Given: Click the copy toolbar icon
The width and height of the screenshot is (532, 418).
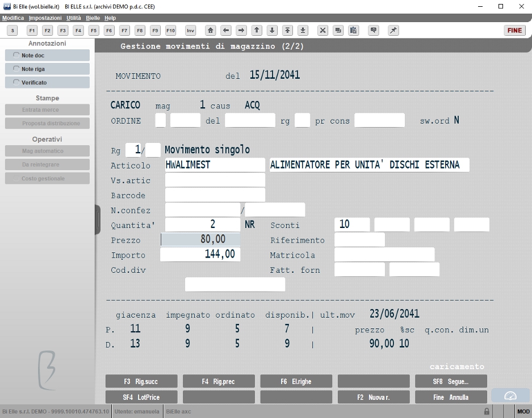Looking at the screenshot, I should (338, 31).
